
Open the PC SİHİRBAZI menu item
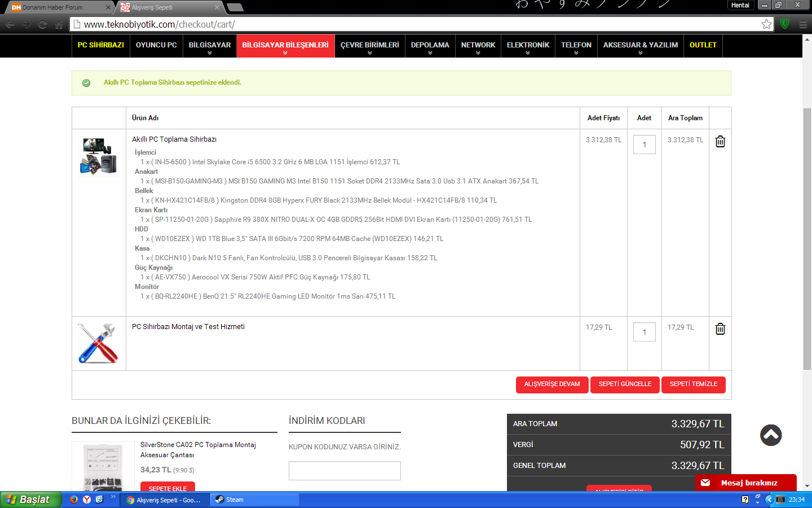tap(101, 45)
